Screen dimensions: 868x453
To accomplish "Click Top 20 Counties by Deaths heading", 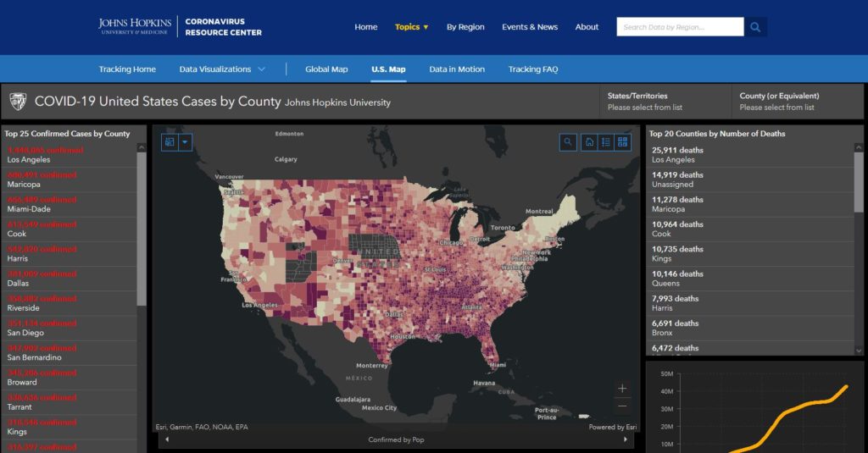I will 717,133.
